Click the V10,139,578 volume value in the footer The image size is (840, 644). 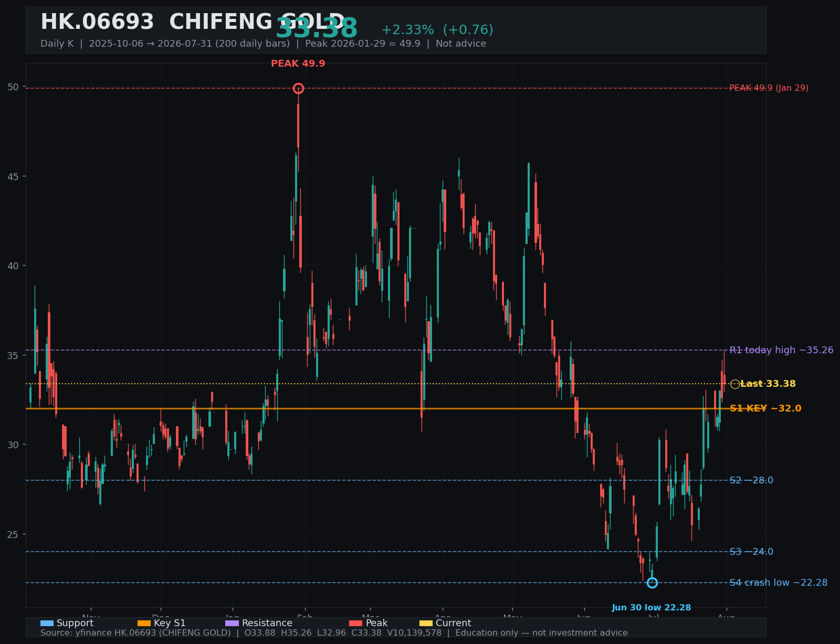[x=414, y=633]
